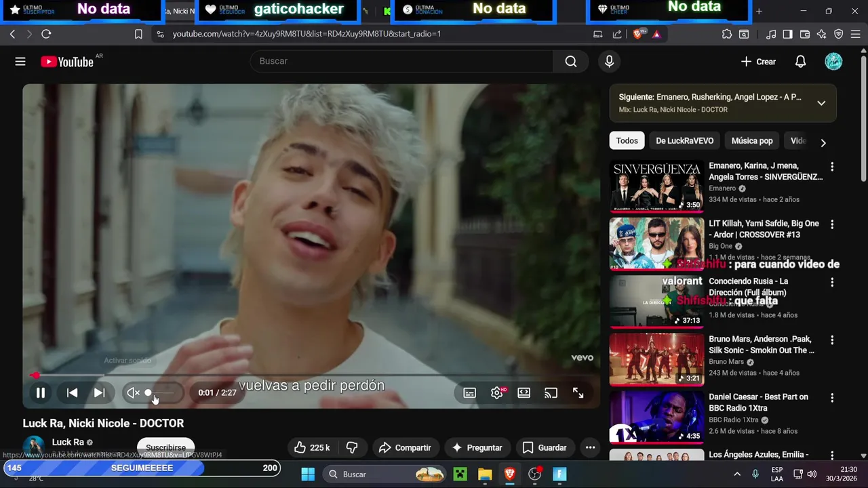Like the video with 225 k

pos(312,447)
